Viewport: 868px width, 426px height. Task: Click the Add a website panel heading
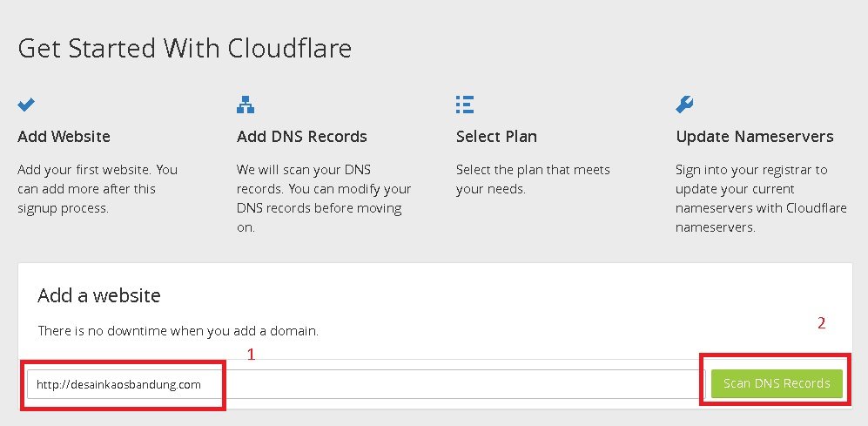pos(98,295)
